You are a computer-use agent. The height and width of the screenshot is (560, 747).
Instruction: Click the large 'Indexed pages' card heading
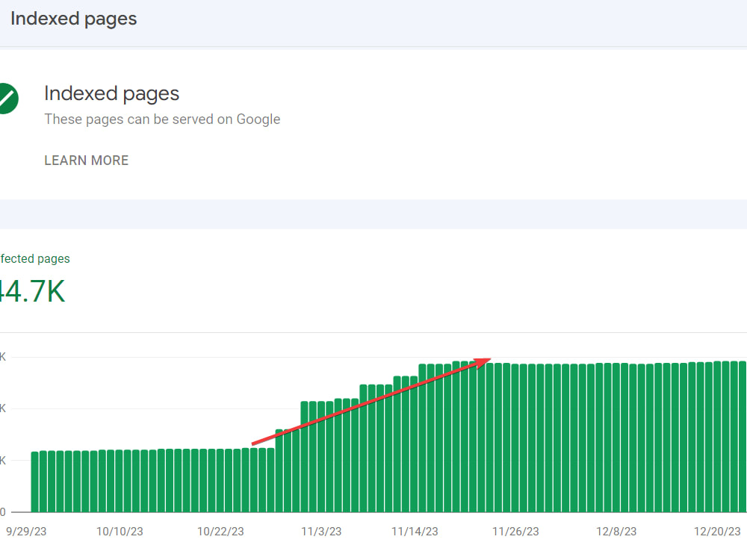111,93
